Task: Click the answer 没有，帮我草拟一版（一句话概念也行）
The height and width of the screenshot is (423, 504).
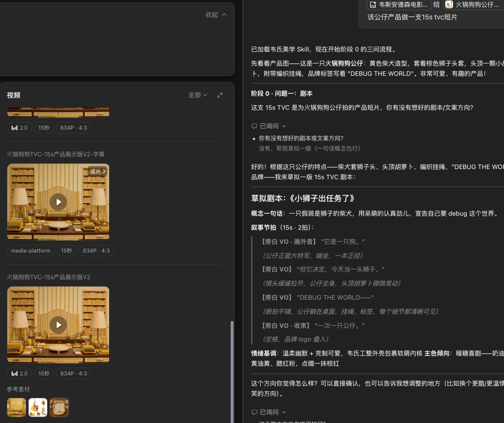Action: [x=309, y=148]
